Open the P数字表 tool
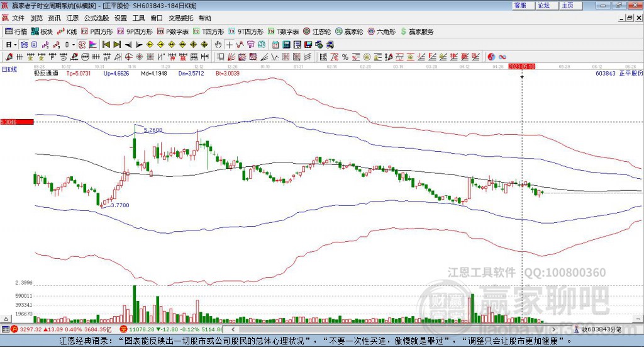 pyautogui.click(x=173, y=31)
